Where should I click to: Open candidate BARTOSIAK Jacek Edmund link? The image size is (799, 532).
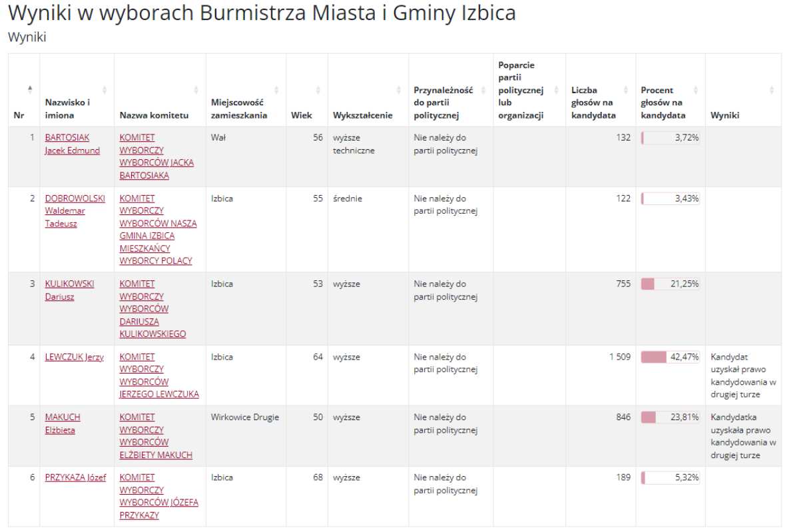(72, 144)
